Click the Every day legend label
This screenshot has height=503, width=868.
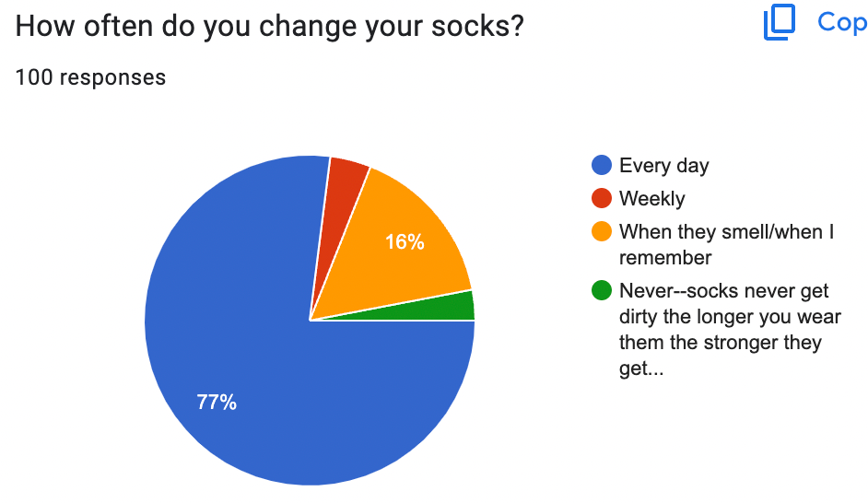663,166
